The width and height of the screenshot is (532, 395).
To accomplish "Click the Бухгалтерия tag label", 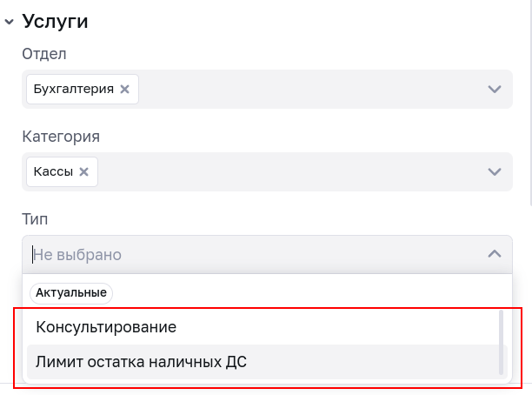I will [74, 89].
